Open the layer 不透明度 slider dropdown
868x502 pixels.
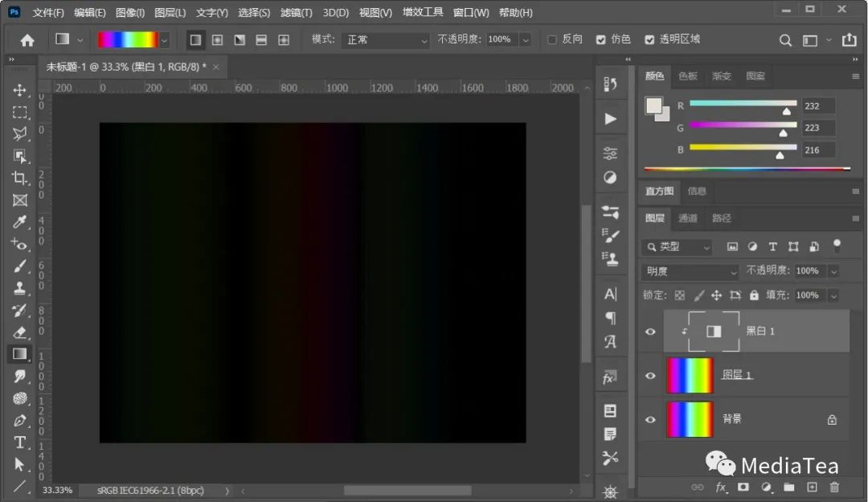(x=833, y=271)
